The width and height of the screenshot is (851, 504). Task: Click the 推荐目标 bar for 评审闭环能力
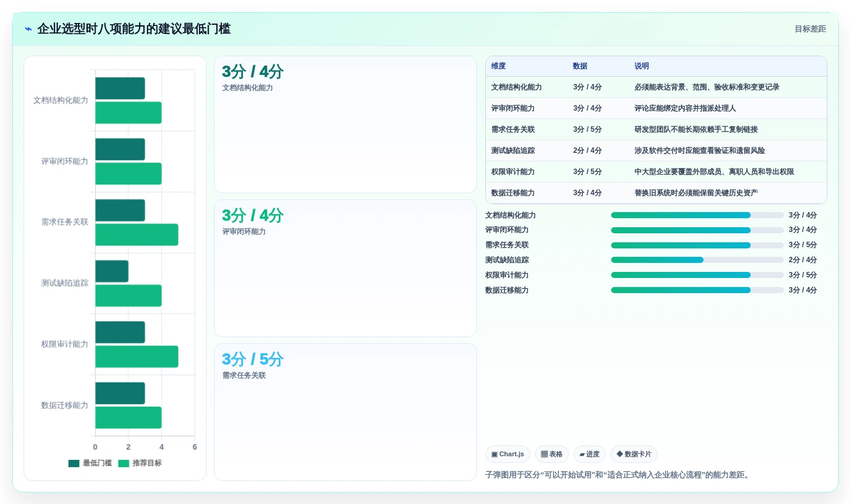coord(128,174)
